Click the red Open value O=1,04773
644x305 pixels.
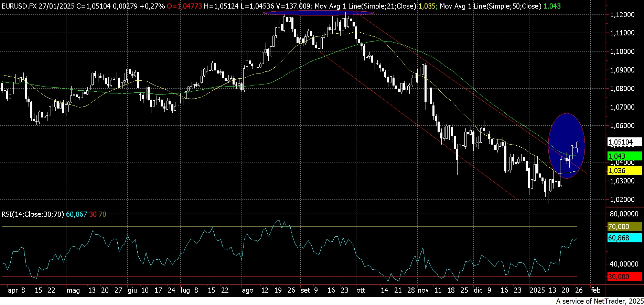point(184,6)
